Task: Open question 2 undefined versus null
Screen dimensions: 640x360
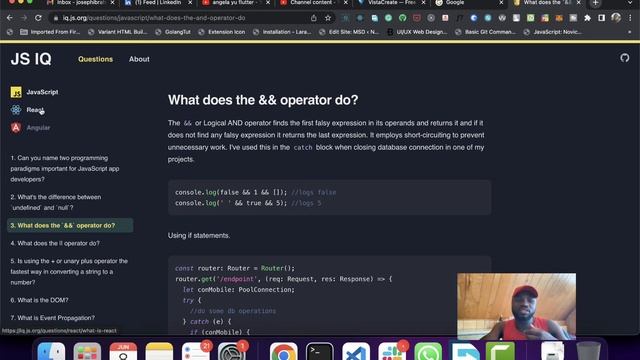Action: 56,202
